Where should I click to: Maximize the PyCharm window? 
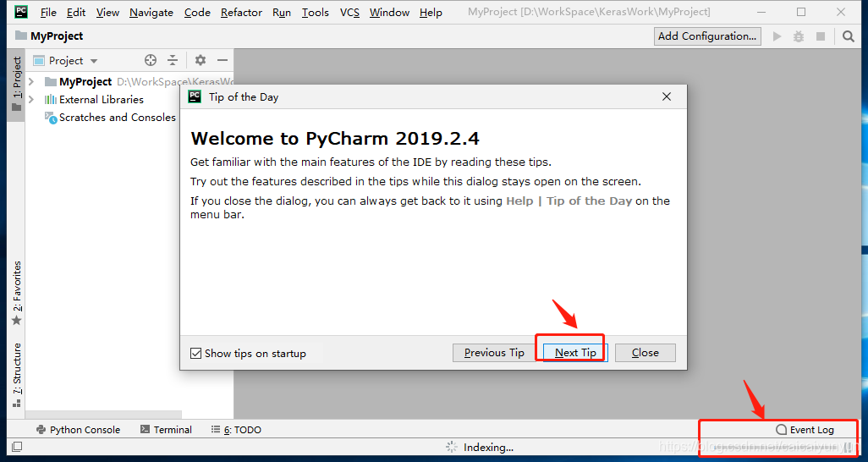[x=801, y=12]
